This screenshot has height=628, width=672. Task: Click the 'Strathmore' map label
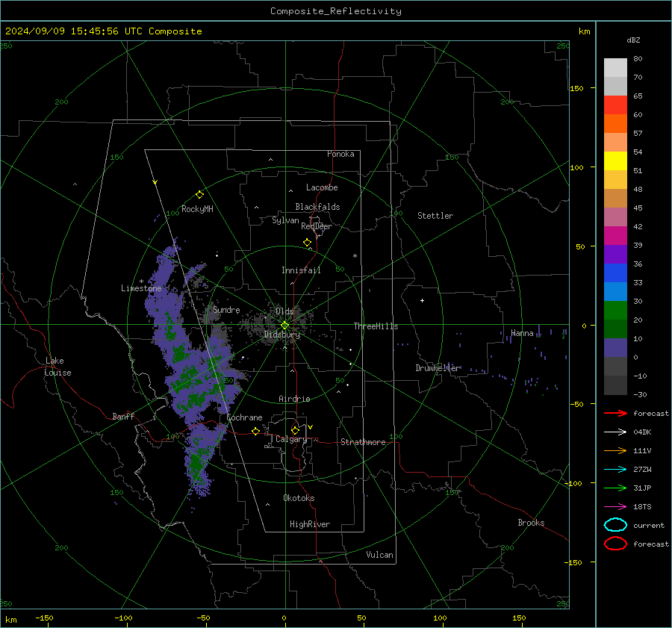click(363, 442)
